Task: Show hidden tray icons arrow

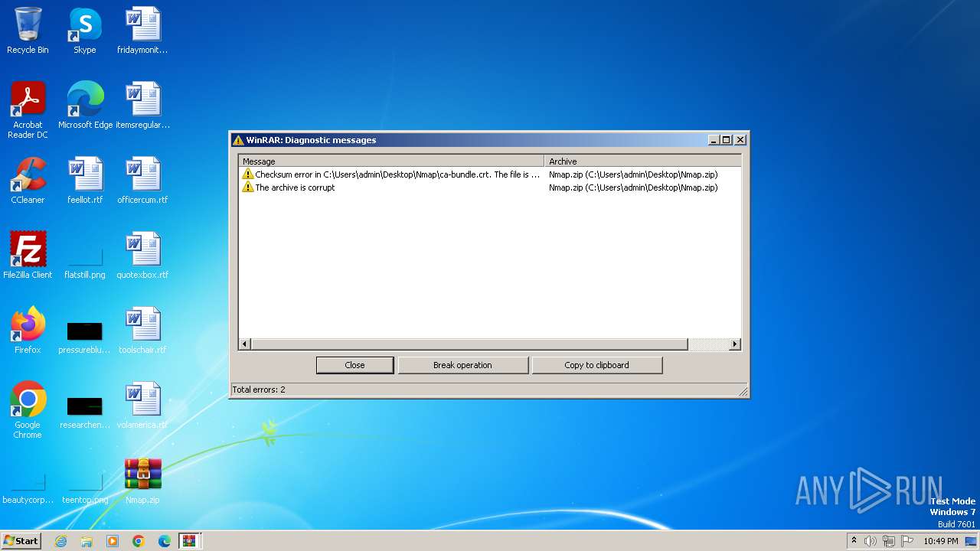Action: [854, 541]
